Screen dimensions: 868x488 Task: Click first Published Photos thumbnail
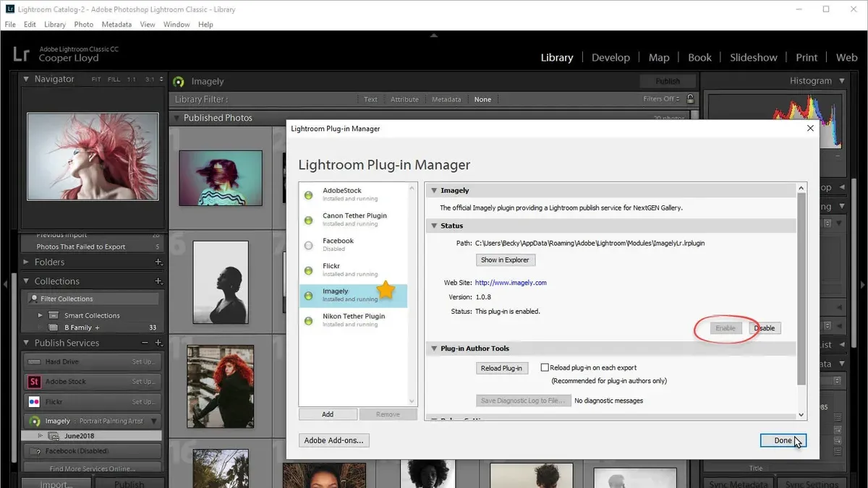220,178
